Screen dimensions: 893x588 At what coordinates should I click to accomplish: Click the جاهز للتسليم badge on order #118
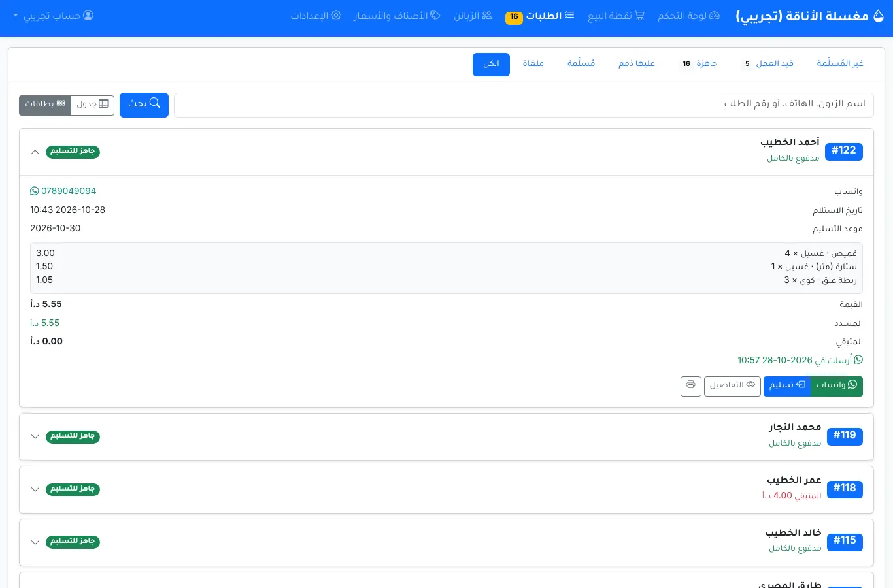point(73,489)
